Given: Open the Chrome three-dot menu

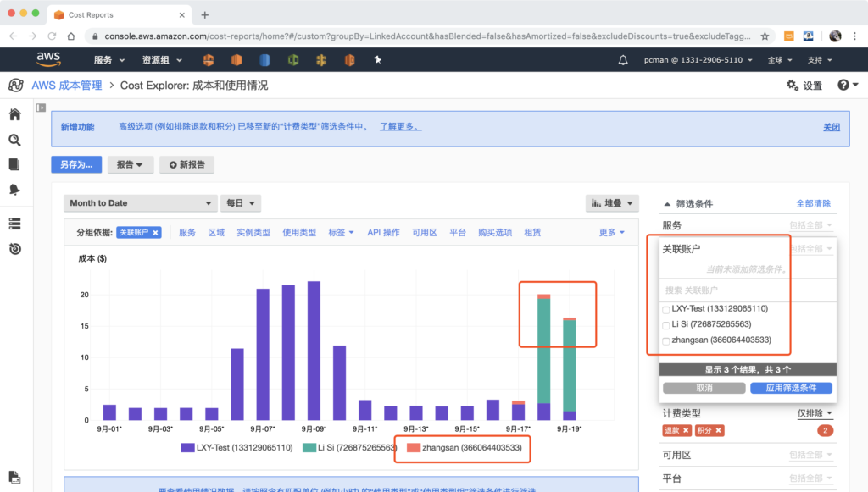Looking at the screenshot, I should tap(854, 36).
